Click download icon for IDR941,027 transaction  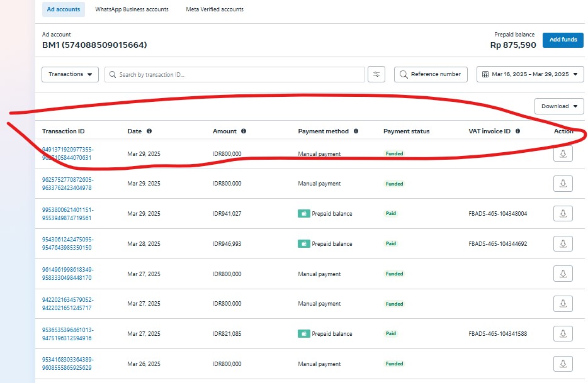563,214
